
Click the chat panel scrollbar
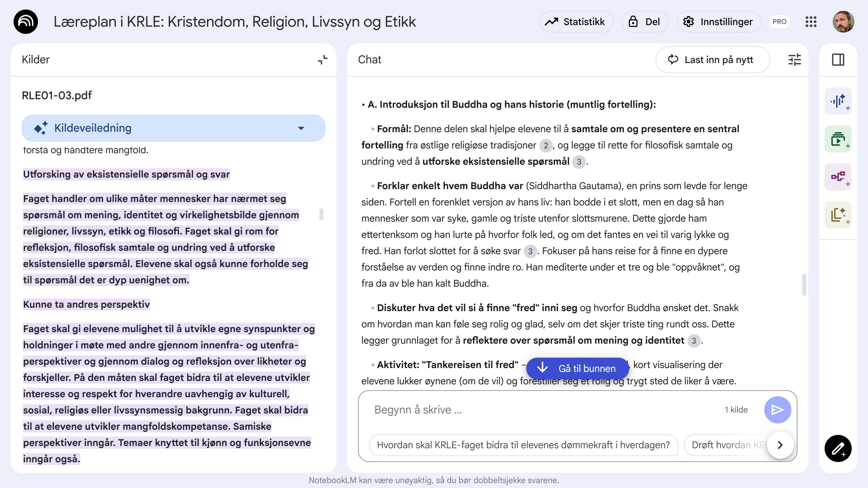click(804, 285)
